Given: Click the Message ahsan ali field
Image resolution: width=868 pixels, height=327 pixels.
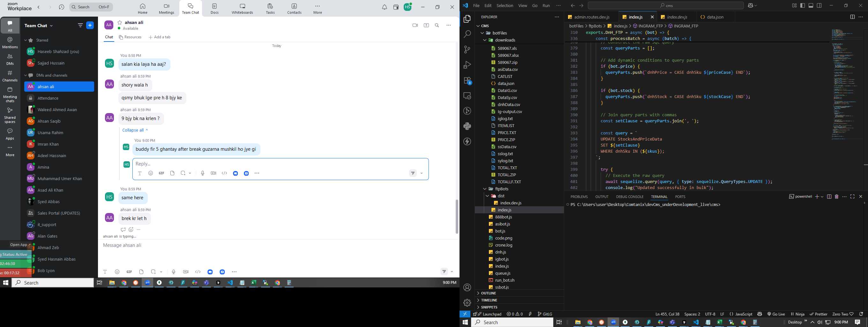Looking at the screenshot, I should pos(278,246).
